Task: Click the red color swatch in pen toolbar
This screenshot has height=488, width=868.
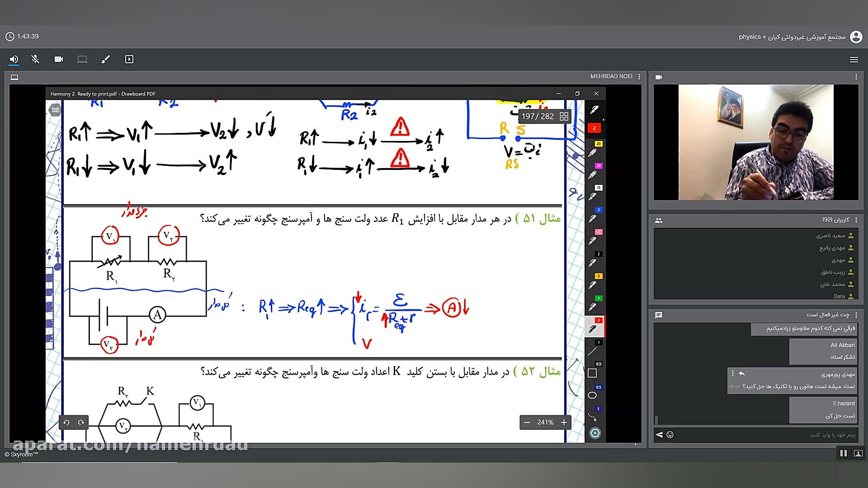Action: [x=594, y=128]
